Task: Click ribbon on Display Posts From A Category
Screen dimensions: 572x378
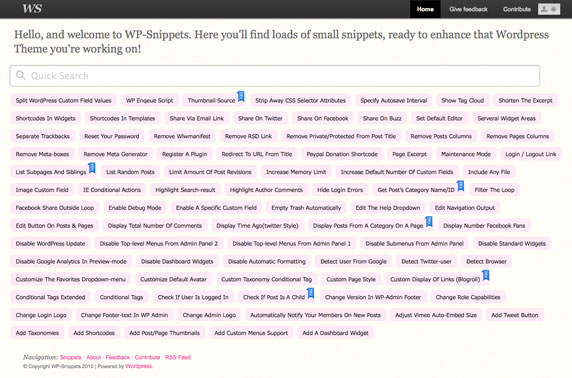Action: 429,221
